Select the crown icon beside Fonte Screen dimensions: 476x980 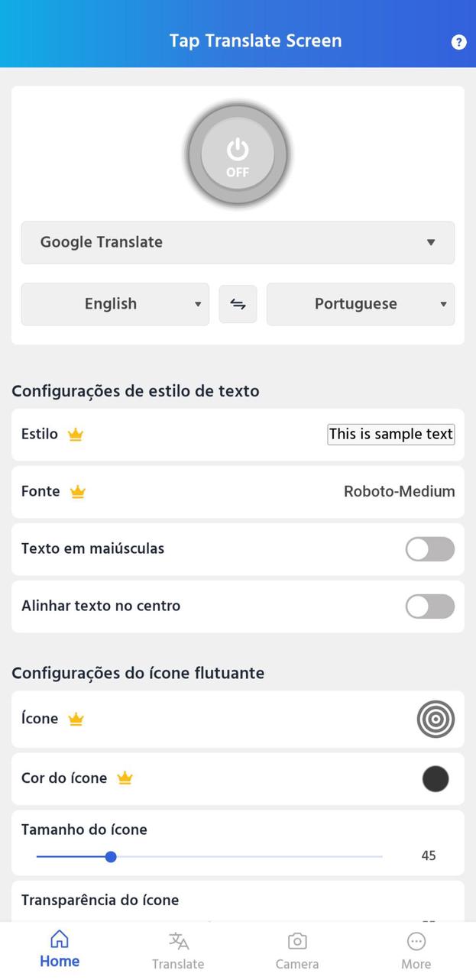click(x=77, y=491)
